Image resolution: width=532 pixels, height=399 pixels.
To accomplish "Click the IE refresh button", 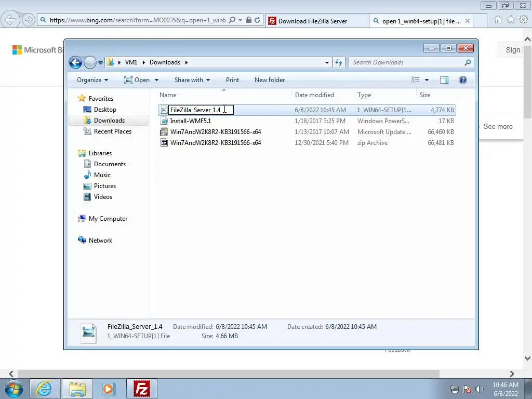I will [257, 20].
